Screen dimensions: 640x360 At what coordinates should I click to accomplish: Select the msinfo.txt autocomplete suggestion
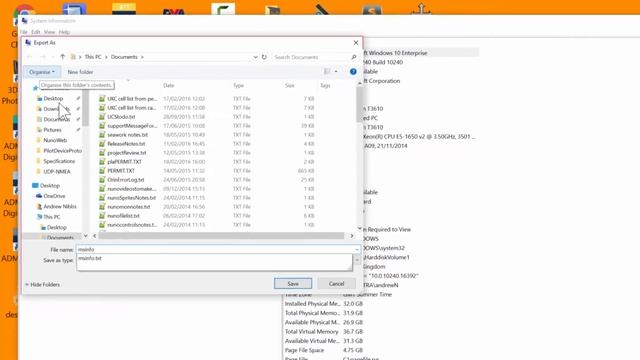[x=214, y=258]
